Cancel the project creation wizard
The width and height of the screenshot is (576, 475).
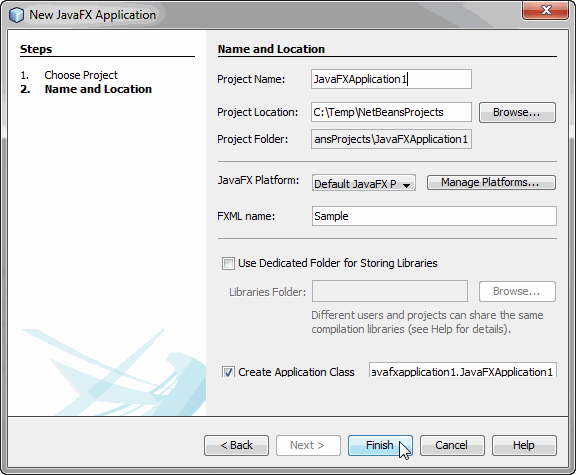452,445
